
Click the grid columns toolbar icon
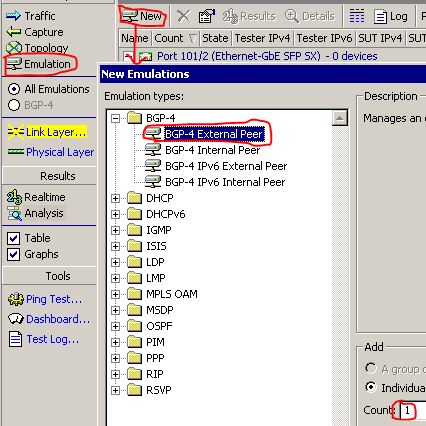[357, 16]
